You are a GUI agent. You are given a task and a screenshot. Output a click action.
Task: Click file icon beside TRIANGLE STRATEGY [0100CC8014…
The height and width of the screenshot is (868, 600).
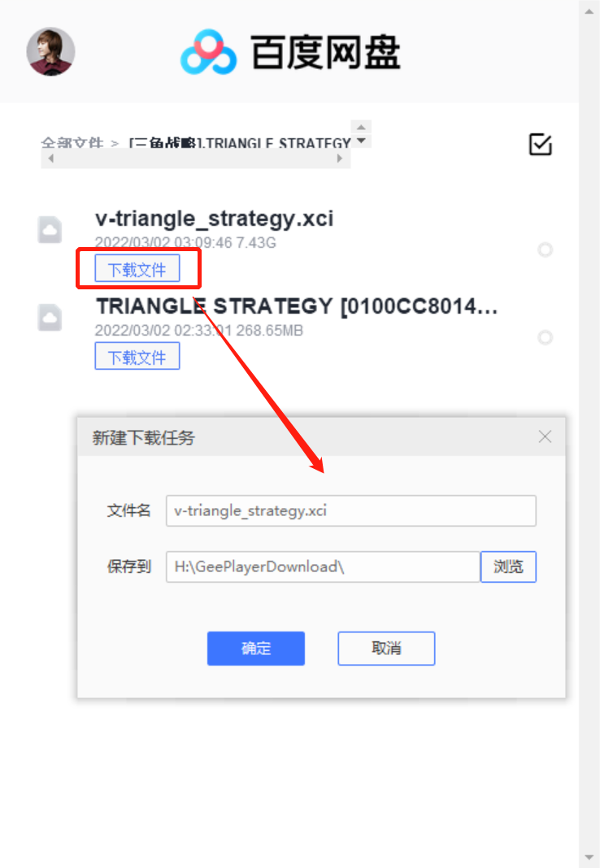point(50,317)
